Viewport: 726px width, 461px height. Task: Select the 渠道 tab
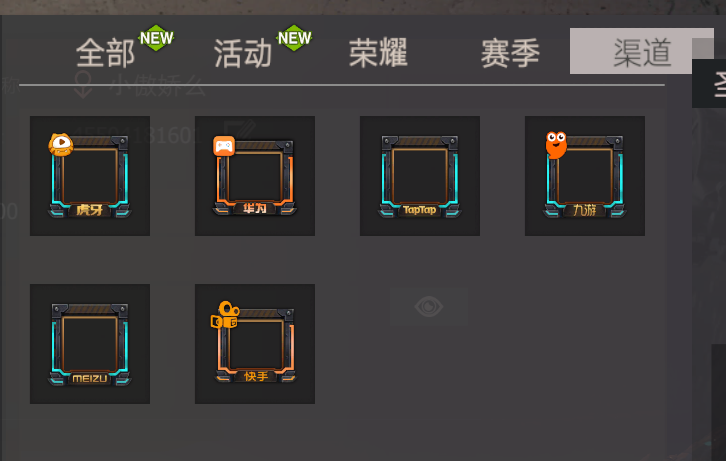click(x=642, y=51)
